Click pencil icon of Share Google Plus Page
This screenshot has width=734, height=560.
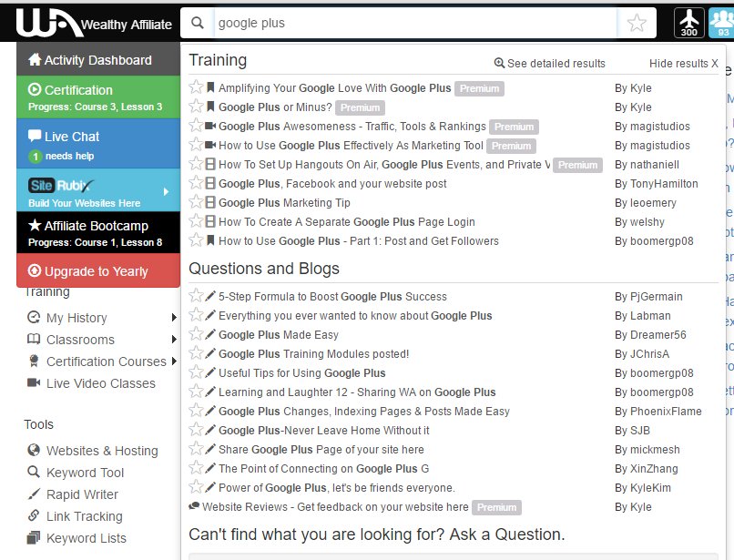(210, 449)
